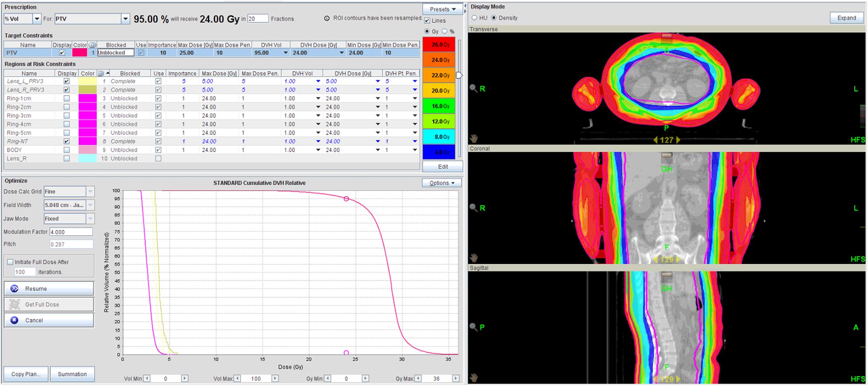This screenshot has height=386, width=868.
Task: Increase Gy Max with its right arrow
Action: pos(455,378)
